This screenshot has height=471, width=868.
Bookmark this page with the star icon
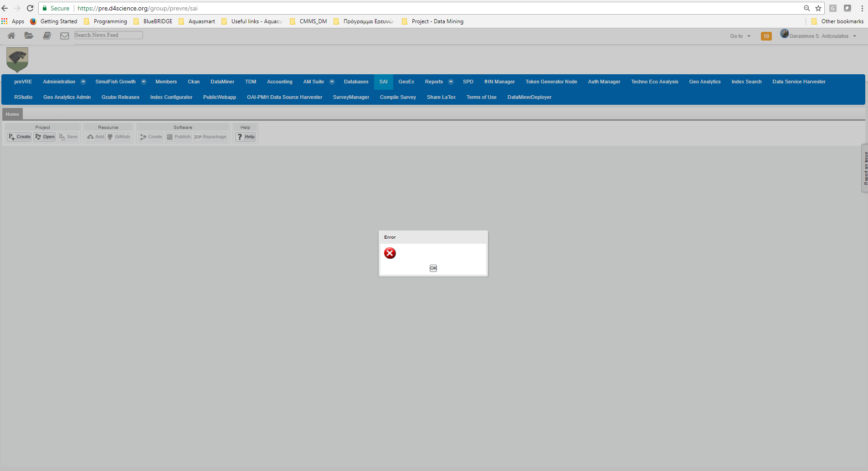[818, 8]
